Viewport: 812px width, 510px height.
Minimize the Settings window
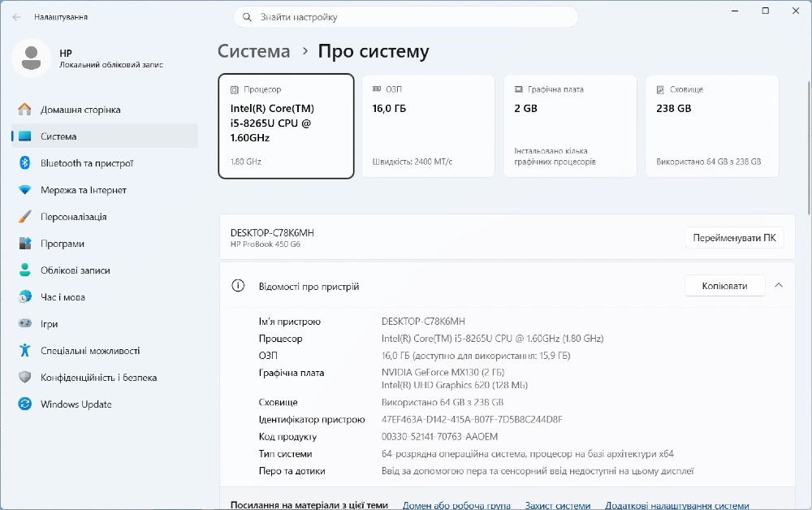[x=735, y=11]
